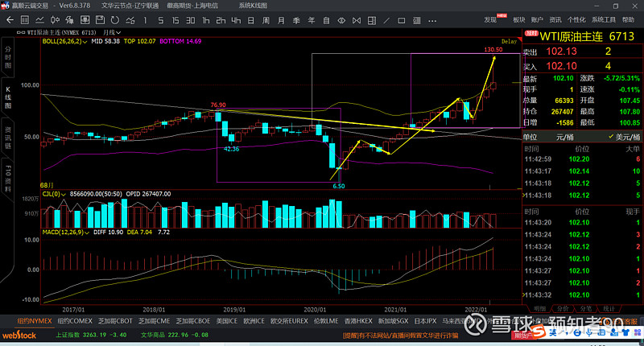Select the candlestick chart icon
Image resolution: width=644 pixels, height=346 pixels.
coord(55,19)
